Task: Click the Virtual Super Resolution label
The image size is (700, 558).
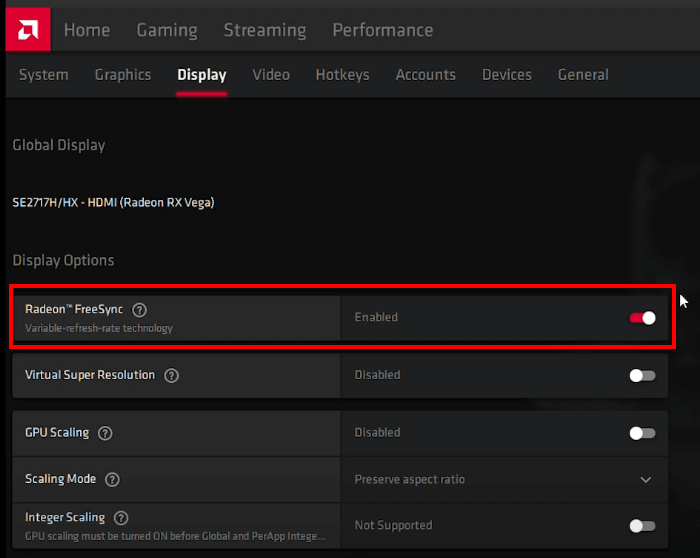Action: point(90,375)
